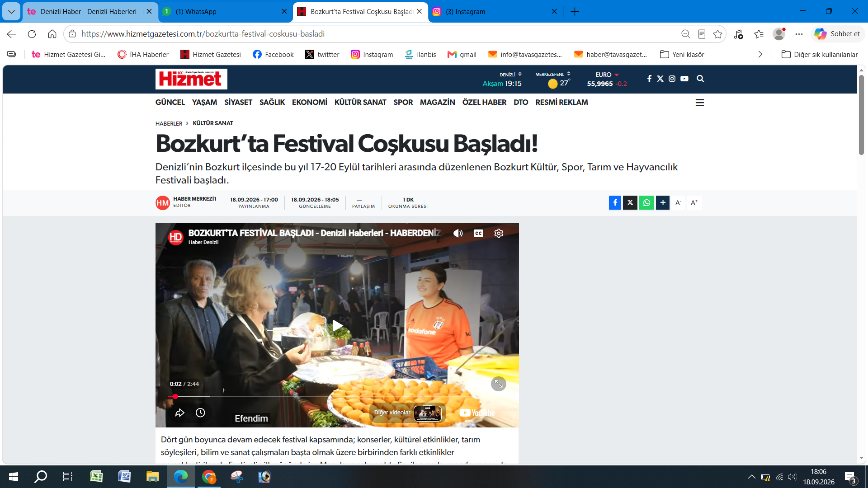
Task: Share article via WhatsApp
Action: point(646,202)
